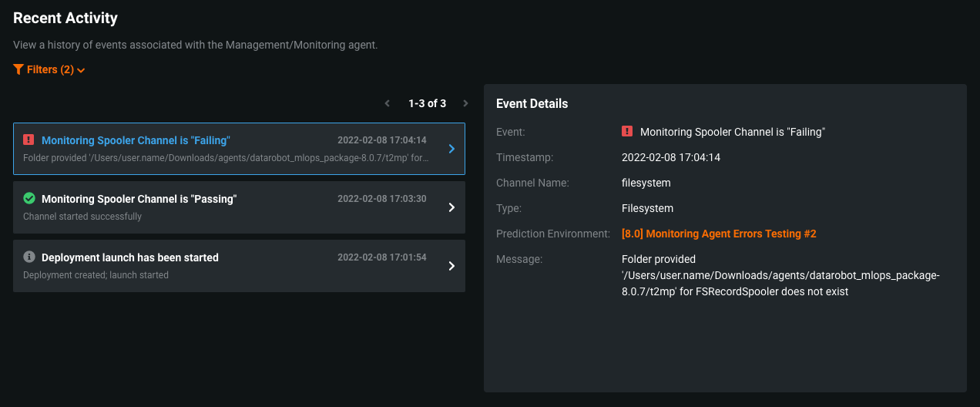This screenshot has width=980, height=407.
Task: Click the folder path message in Event Details
Action: coord(780,275)
